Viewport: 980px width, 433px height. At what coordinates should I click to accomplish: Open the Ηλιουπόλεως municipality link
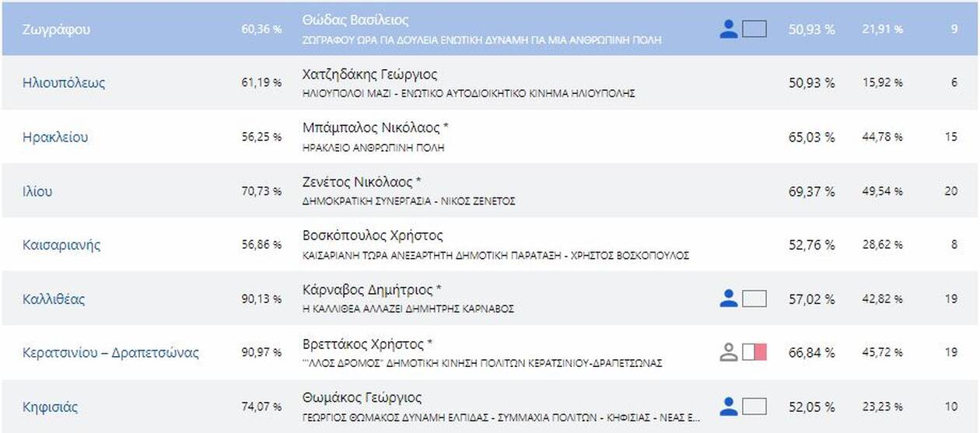[64, 83]
